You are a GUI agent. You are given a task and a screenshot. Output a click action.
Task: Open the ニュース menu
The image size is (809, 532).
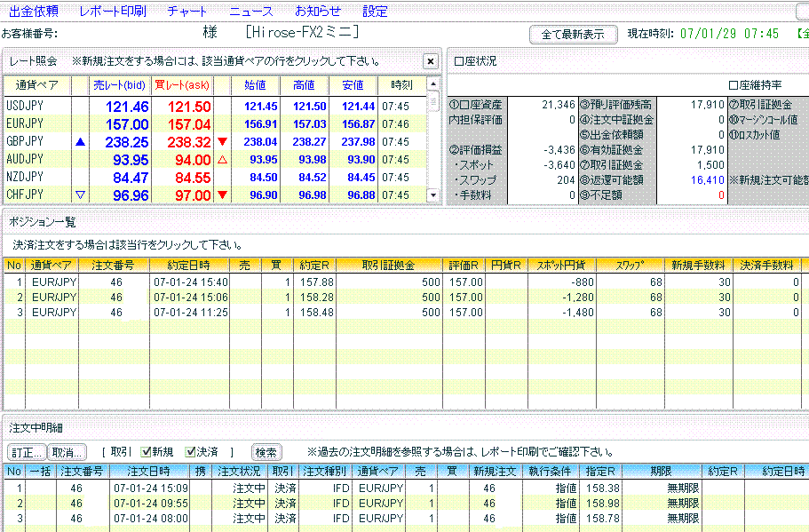[x=251, y=11]
